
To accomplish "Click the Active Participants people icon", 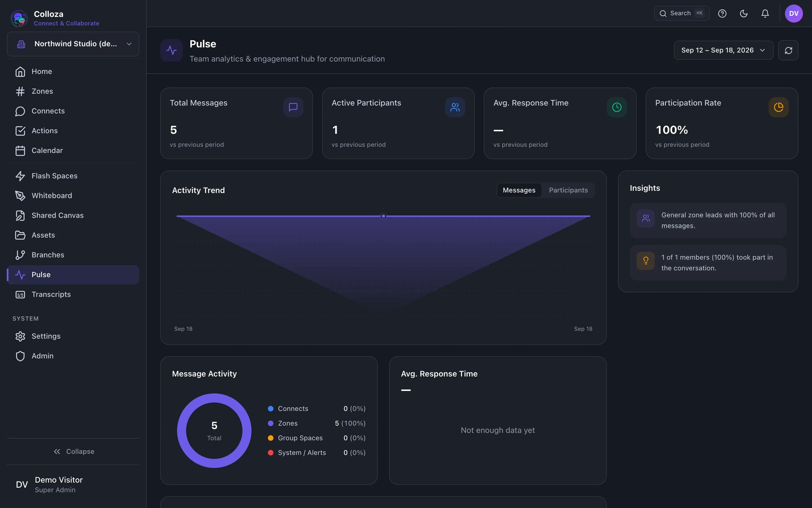I will pyautogui.click(x=455, y=107).
